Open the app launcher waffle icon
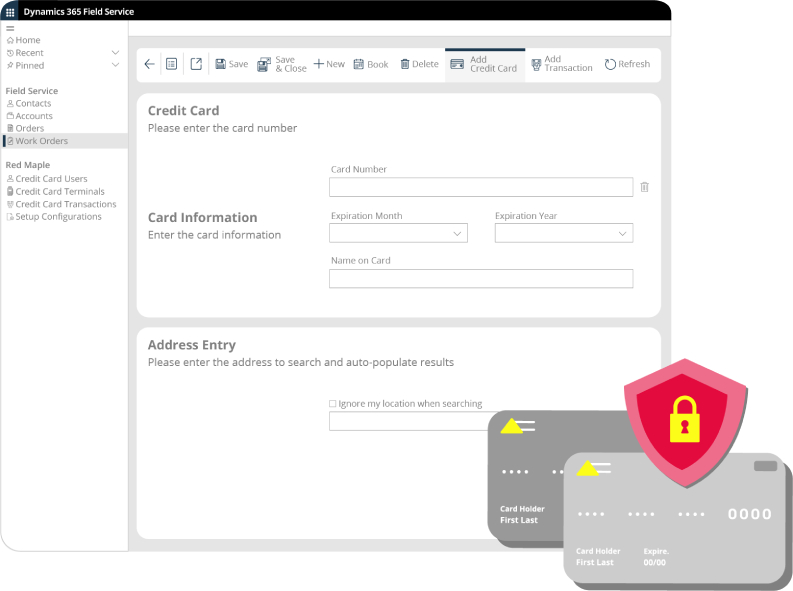793x591 pixels. (10, 12)
